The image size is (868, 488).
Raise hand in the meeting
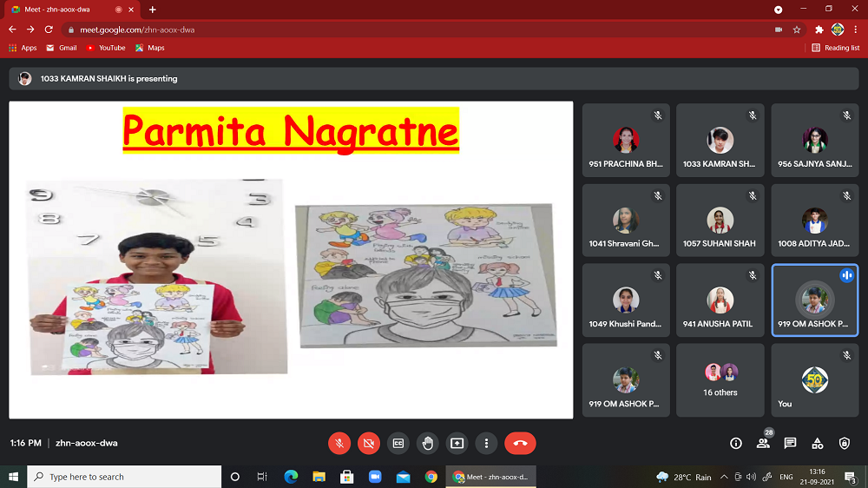pos(427,443)
